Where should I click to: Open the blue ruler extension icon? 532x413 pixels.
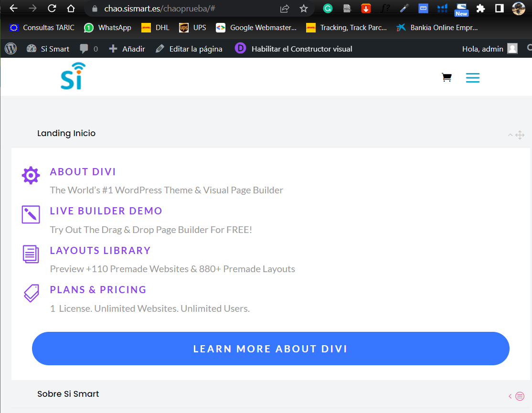[x=423, y=9]
